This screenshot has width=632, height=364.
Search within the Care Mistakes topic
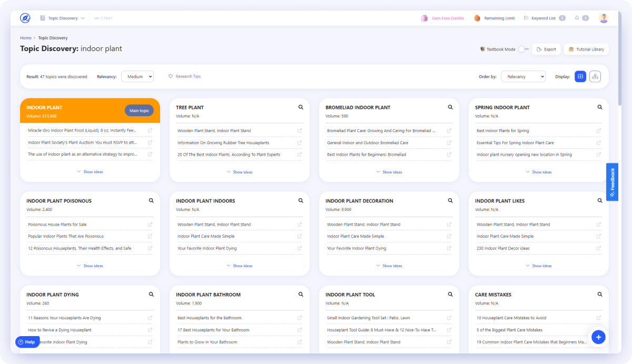point(599,294)
